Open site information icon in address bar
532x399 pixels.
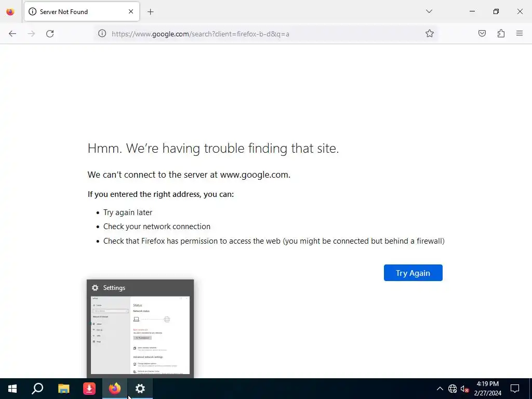tap(102, 34)
